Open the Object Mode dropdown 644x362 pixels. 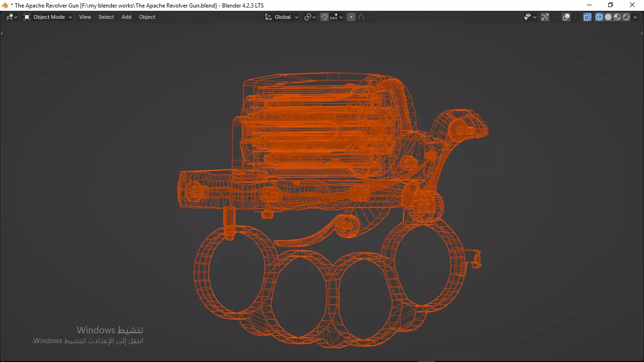(48, 17)
